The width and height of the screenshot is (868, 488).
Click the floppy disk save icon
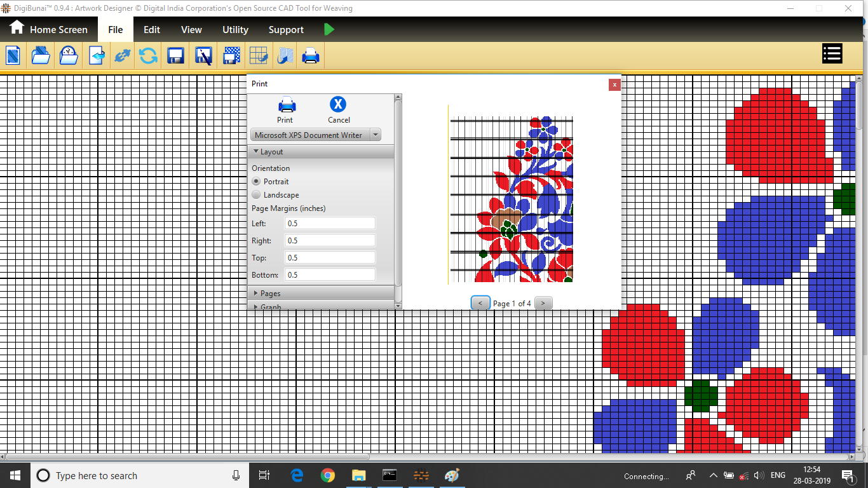pos(176,56)
